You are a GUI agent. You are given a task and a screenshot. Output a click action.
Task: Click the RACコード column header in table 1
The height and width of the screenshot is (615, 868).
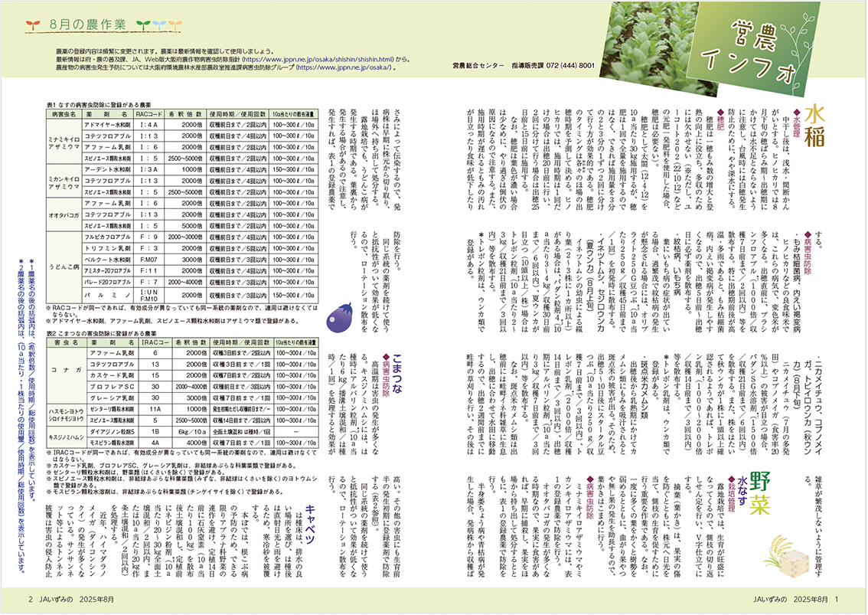tap(149, 113)
